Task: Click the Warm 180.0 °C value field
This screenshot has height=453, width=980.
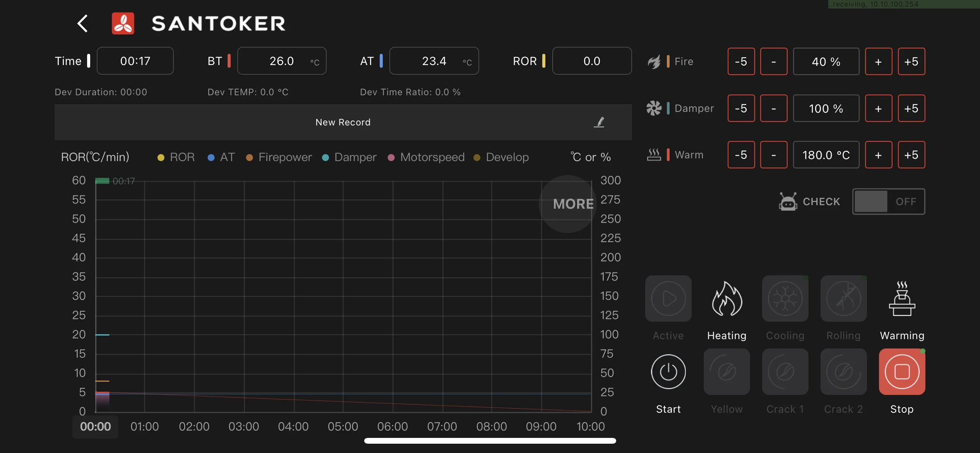Action: click(x=826, y=155)
